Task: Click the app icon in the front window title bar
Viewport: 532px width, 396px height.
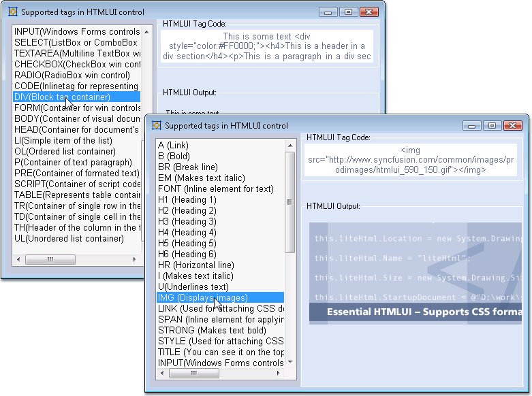Action: [157, 125]
